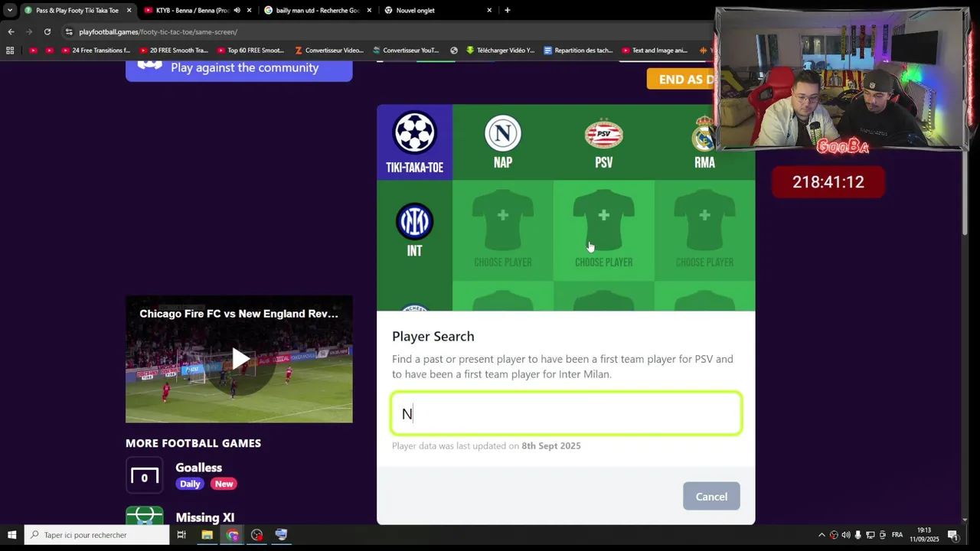The height and width of the screenshot is (551, 980).
Task: Click the site info icon in address bar
Action: (x=69, y=31)
